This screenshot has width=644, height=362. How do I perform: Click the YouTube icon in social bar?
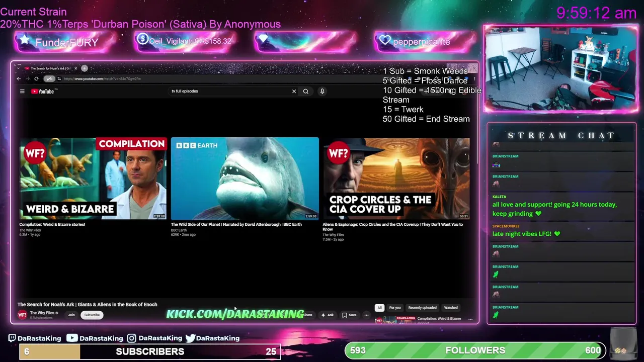(x=72, y=338)
